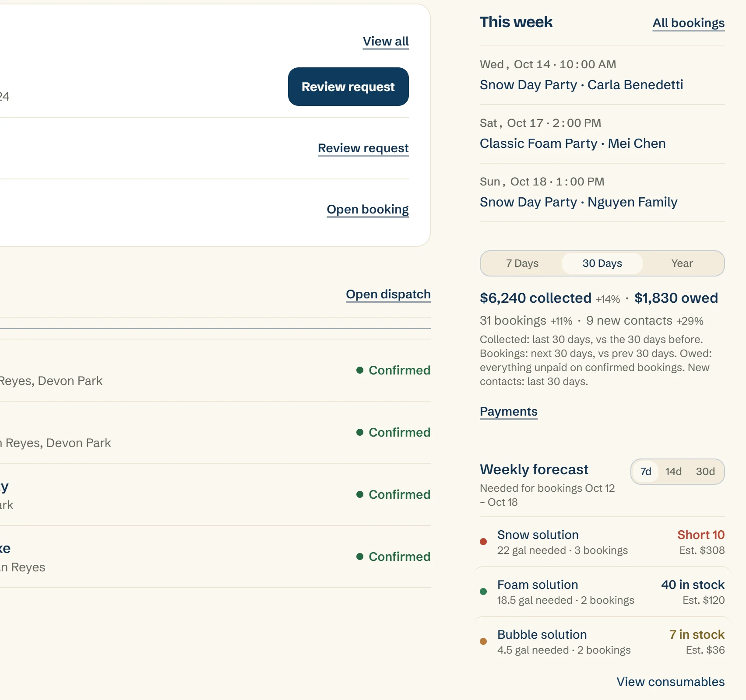This screenshot has width=746, height=700.
Task: Open the underlined Review request link
Action: coord(363,148)
